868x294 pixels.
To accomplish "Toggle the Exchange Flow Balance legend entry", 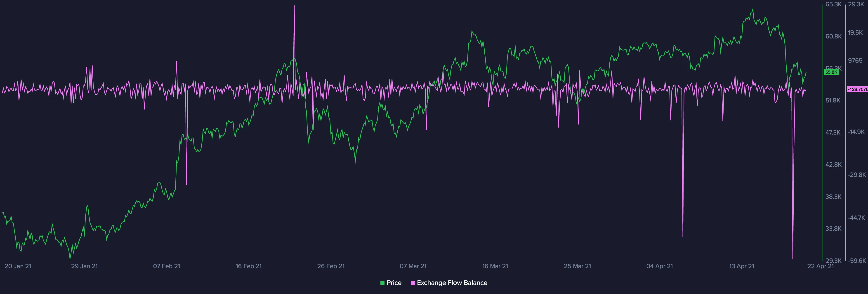I will pos(449,283).
